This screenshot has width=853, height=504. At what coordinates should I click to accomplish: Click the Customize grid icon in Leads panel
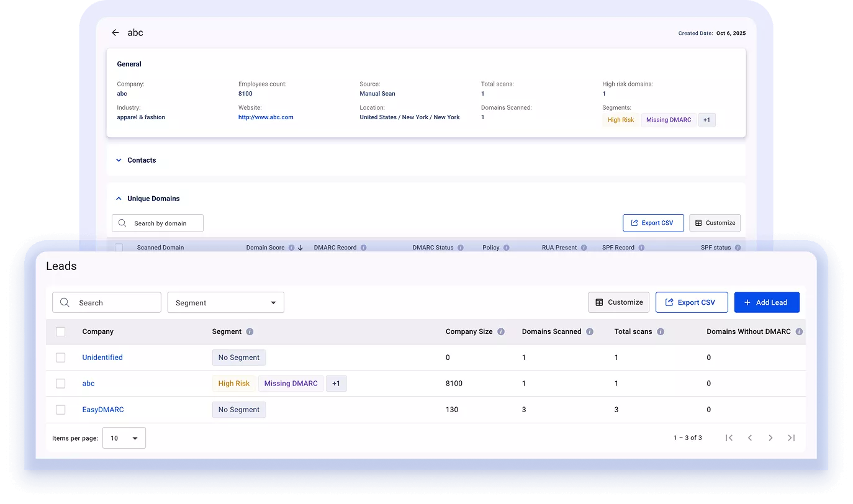(x=618, y=302)
